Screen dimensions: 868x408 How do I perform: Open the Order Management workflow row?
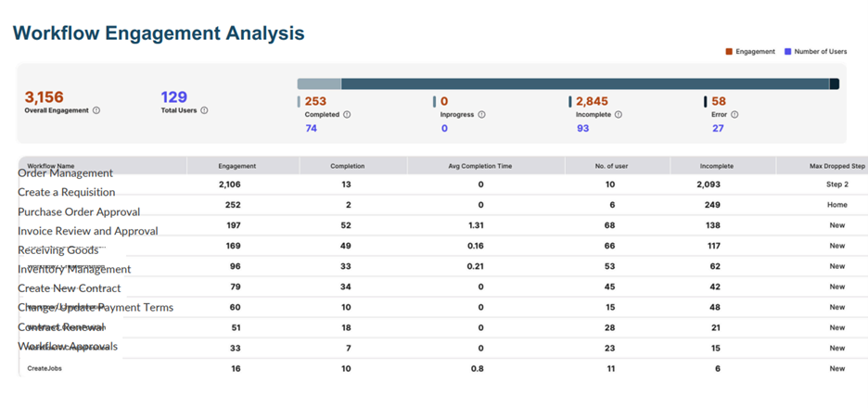pyautogui.click(x=65, y=173)
